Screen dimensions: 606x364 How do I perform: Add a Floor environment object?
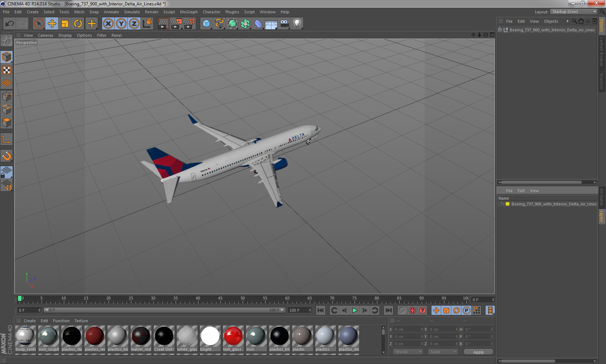tap(271, 24)
